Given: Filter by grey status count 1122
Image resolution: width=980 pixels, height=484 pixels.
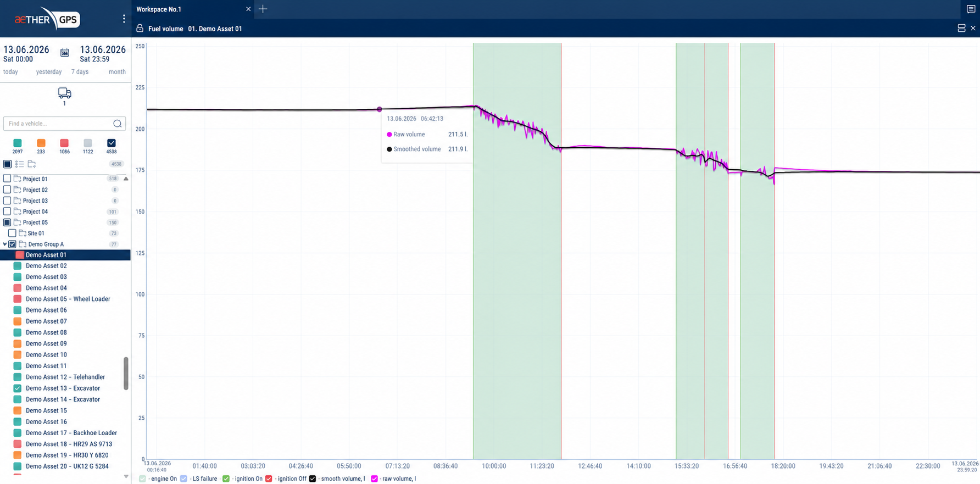Looking at the screenshot, I should click(x=88, y=143).
